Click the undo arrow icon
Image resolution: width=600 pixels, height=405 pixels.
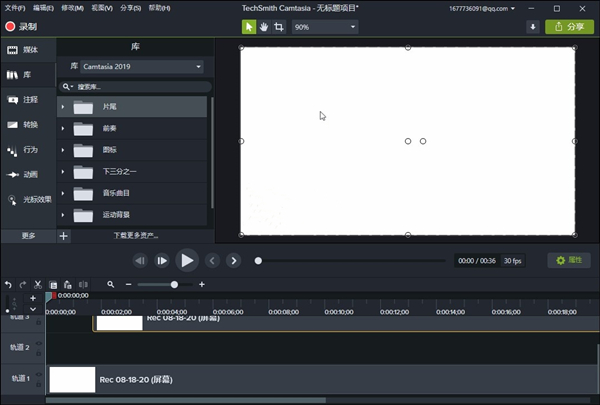coord(8,285)
